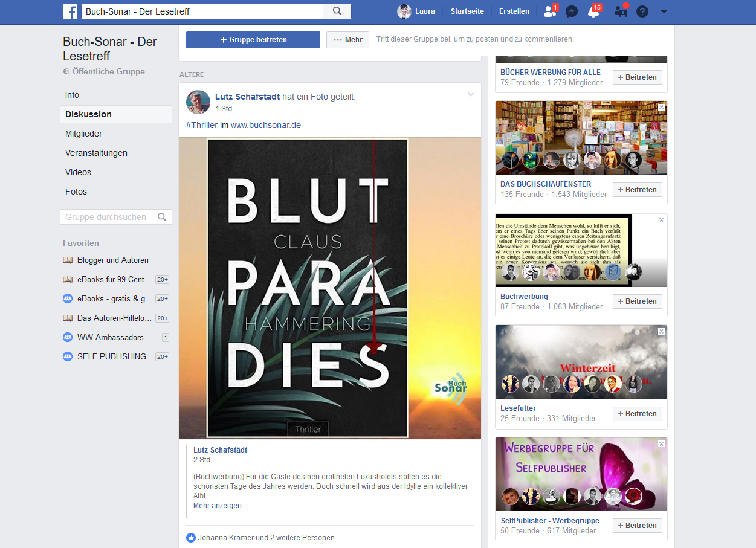Join the Lesefutter group
Viewport: 756px width, 548px height.
tap(637, 414)
